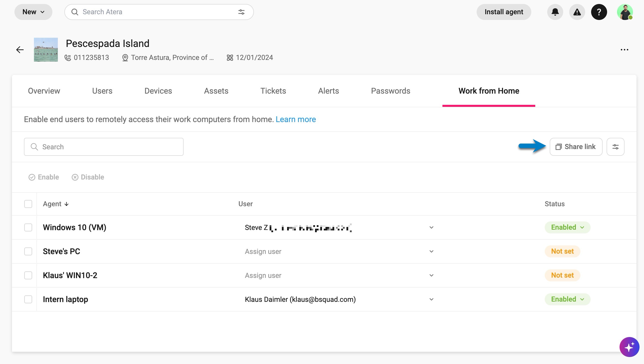Click the Torre Astura address text
644x364 pixels.
pos(173,58)
